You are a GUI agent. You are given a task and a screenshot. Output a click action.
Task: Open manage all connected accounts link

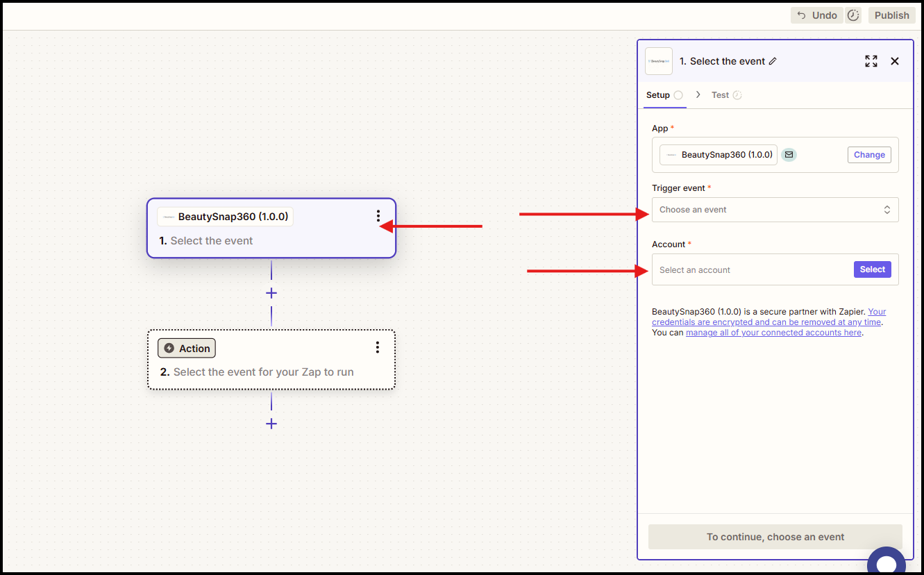(773, 333)
